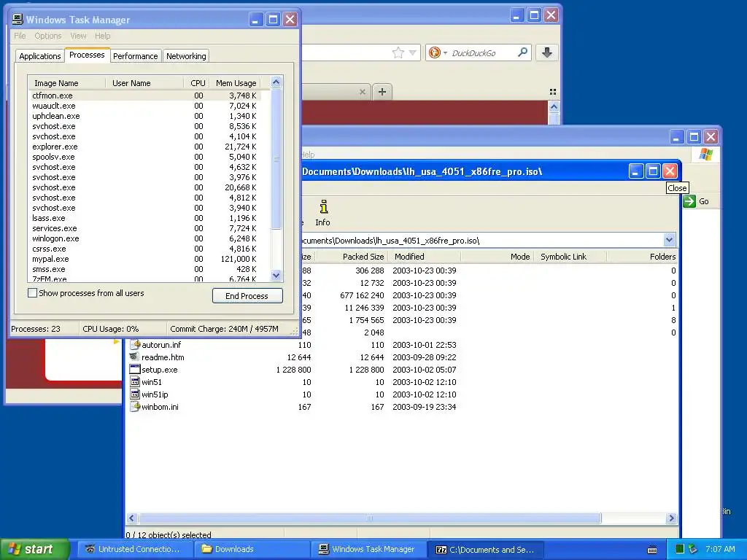Screen dimensions: 747x560
Task: Open the bookmarks dropdown arrow next to the star
Action: (x=413, y=52)
